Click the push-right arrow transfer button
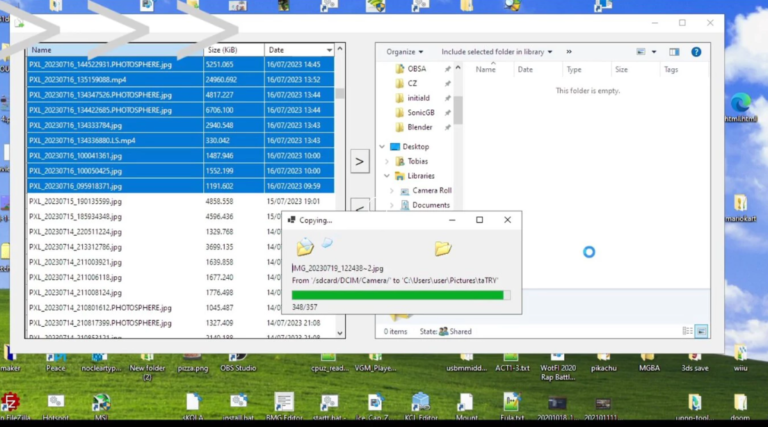The image size is (768, 427). tap(360, 160)
